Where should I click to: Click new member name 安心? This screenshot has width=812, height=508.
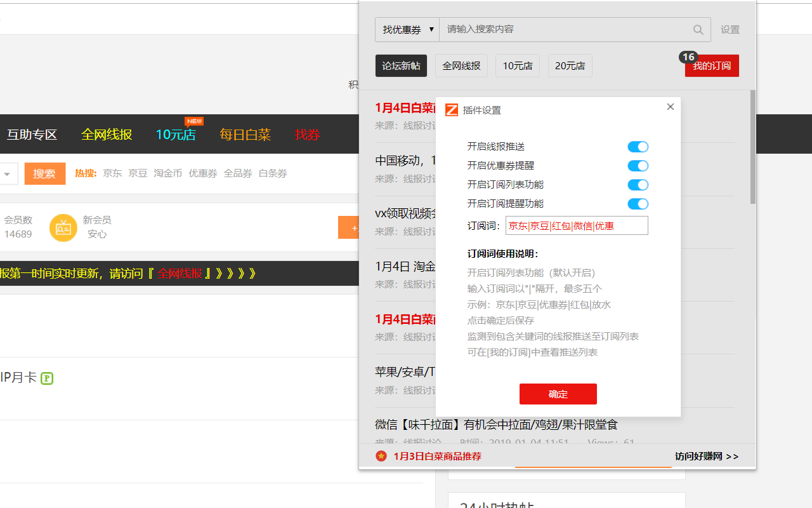point(97,234)
